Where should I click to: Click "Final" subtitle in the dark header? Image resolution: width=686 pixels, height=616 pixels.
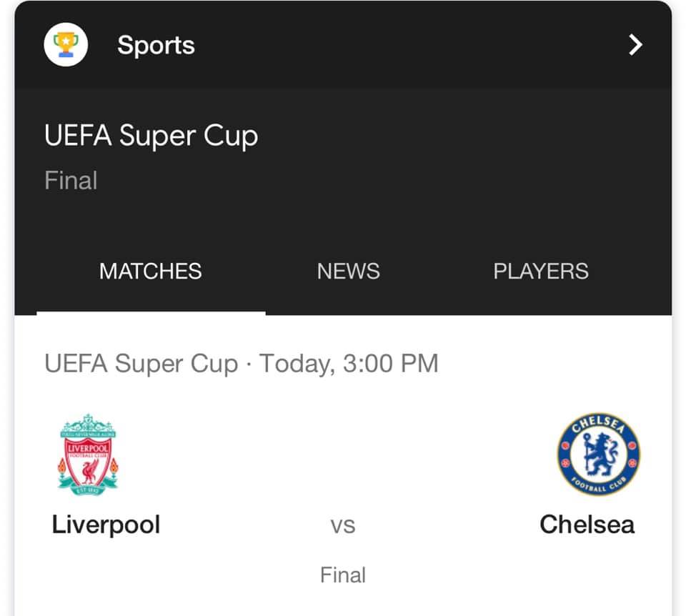pos(71,180)
